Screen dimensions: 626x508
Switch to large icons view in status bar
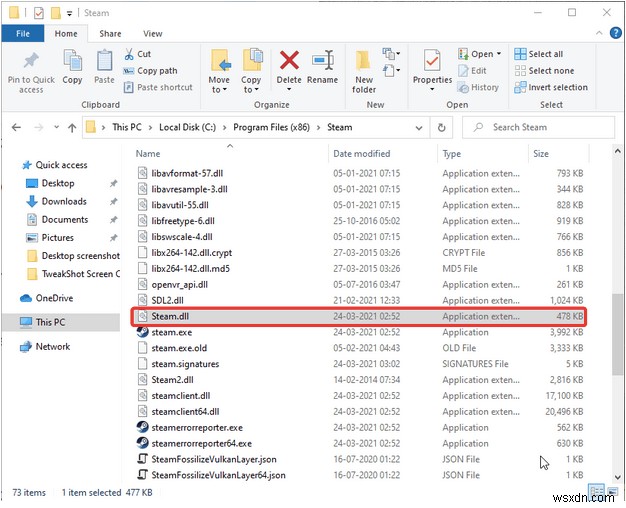click(x=612, y=492)
